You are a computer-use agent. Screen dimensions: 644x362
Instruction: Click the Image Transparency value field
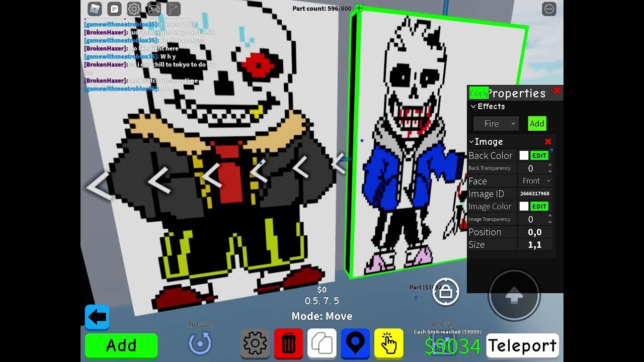[531, 219]
